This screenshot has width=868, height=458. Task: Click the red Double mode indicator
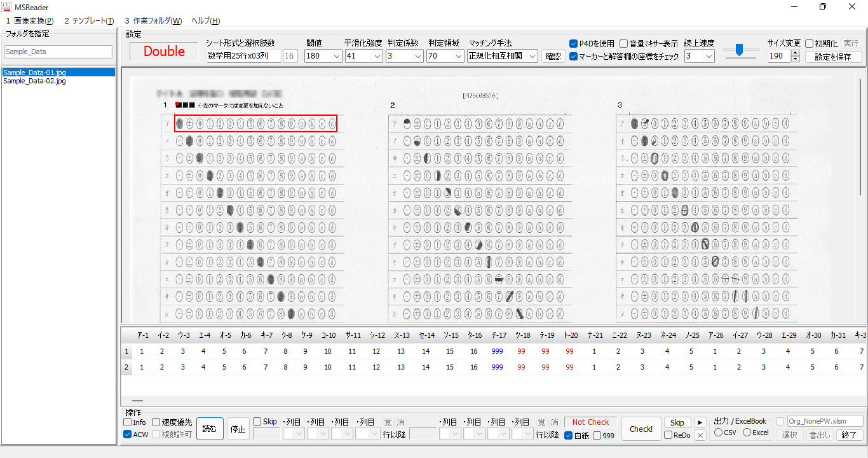click(164, 52)
